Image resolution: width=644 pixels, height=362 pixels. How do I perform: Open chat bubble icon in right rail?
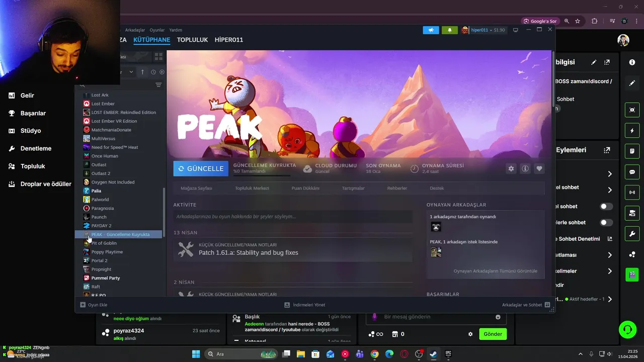pyautogui.click(x=632, y=172)
